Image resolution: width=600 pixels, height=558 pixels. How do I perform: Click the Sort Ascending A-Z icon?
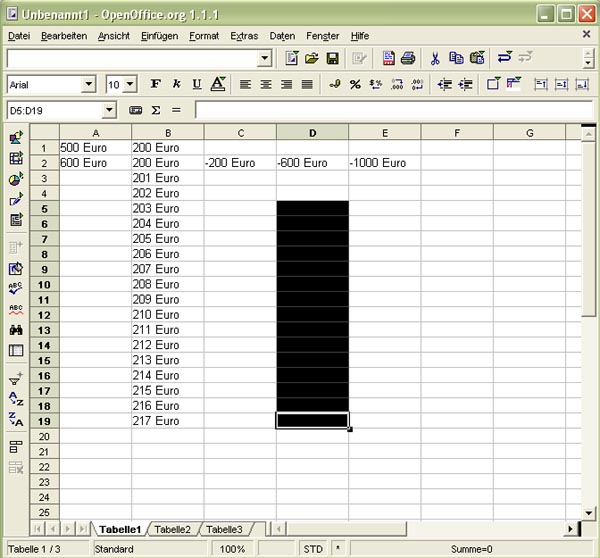pos(16,399)
